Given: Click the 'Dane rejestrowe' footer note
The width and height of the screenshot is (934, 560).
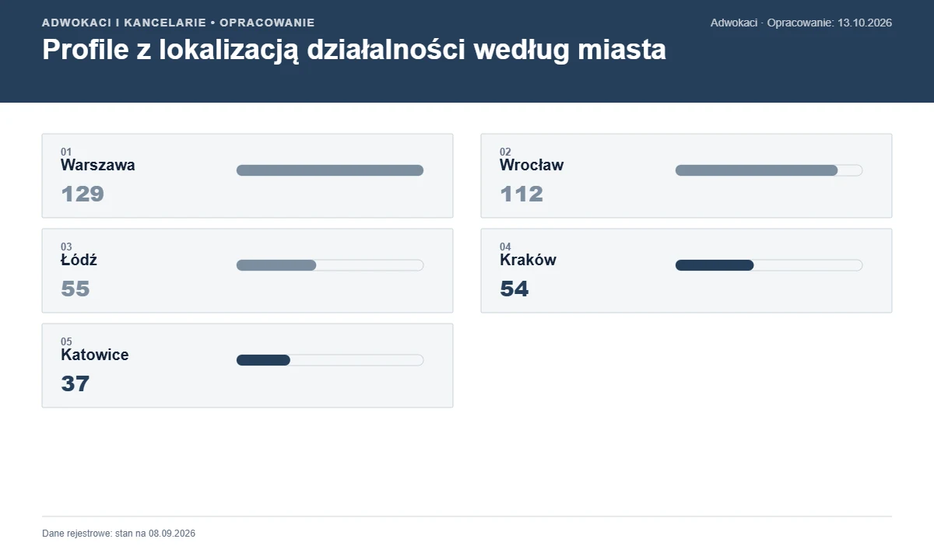Looking at the screenshot, I should [x=118, y=534].
